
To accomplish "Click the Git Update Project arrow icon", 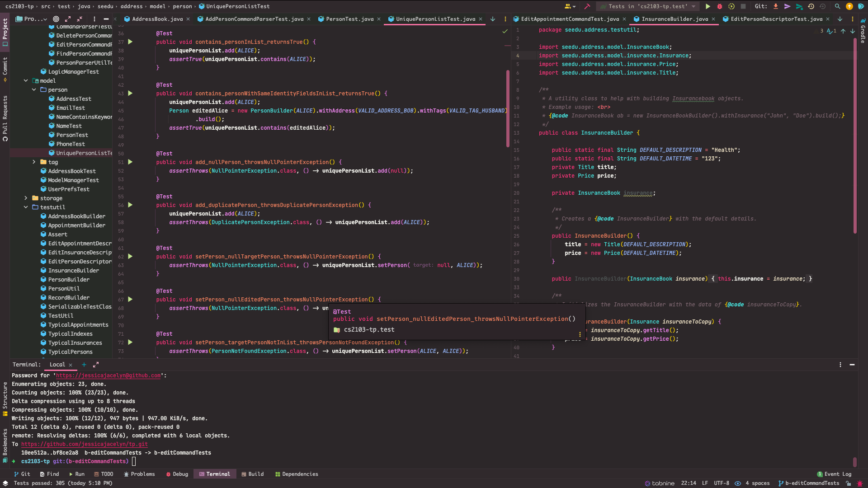I will (x=776, y=6).
